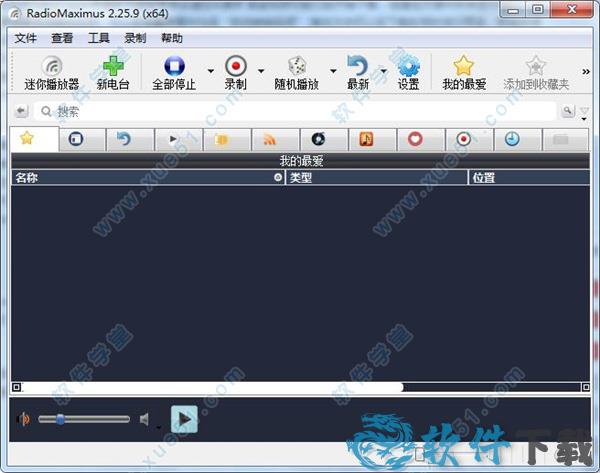The width and height of the screenshot is (600, 473).
Task: Select the yellow folder tab
Action: pyautogui.click(x=227, y=139)
